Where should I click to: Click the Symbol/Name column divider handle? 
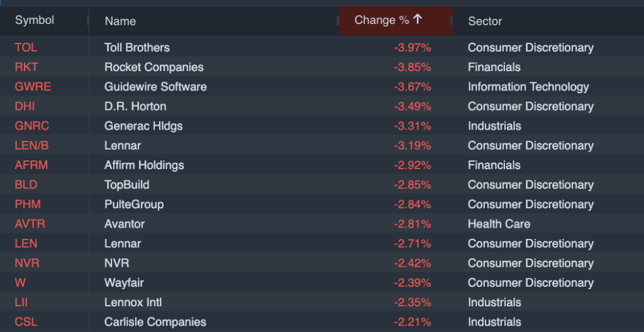[x=88, y=21]
